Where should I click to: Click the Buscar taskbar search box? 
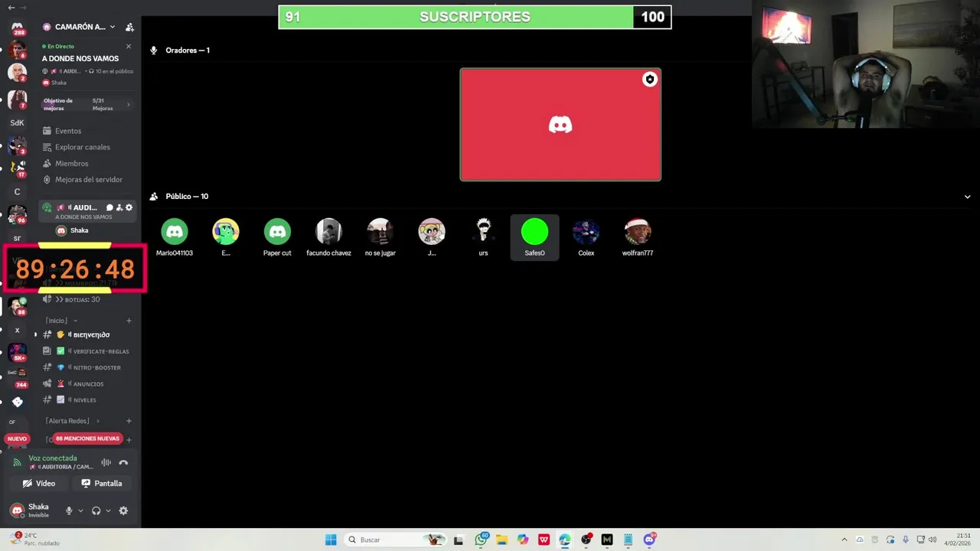[394, 540]
